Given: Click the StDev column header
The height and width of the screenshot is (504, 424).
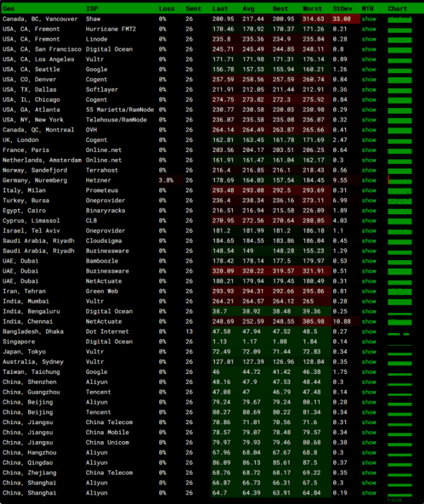Looking at the screenshot, I should [x=343, y=9].
